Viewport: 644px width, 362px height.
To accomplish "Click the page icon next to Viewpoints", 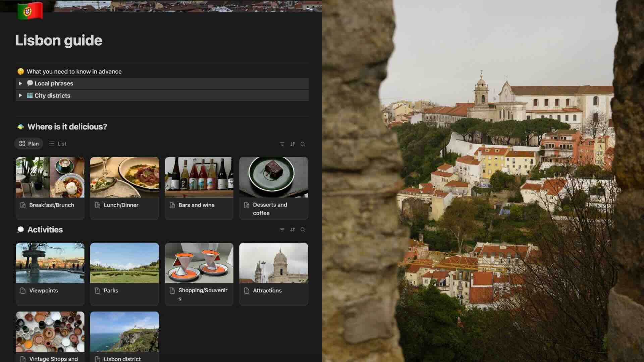I will pyautogui.click(x=23, y=291).
